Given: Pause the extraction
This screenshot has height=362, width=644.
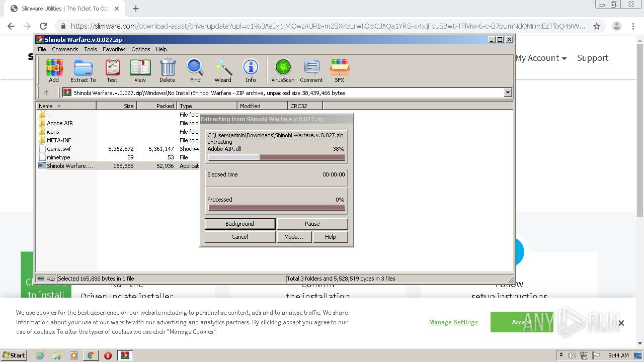Looking at the screenshot, I should click(x=312, y=224).
